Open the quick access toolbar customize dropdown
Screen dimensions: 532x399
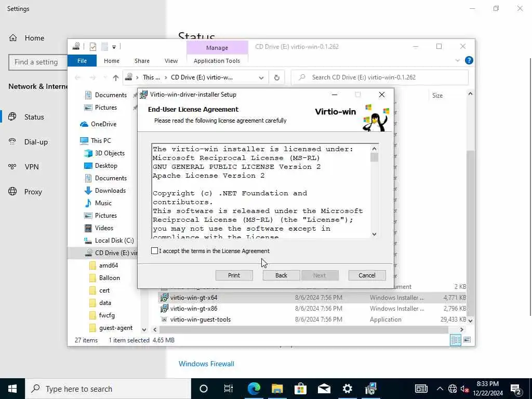(114, 47)
